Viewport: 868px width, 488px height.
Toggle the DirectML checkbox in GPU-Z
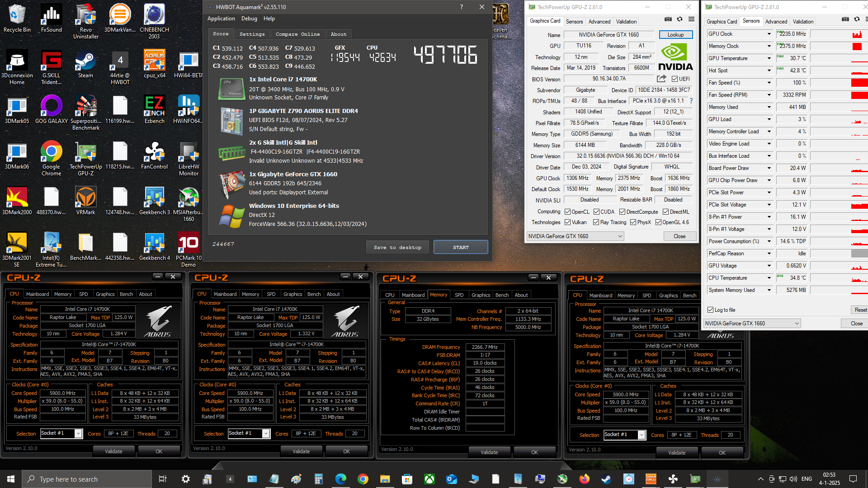pos(665,212)
